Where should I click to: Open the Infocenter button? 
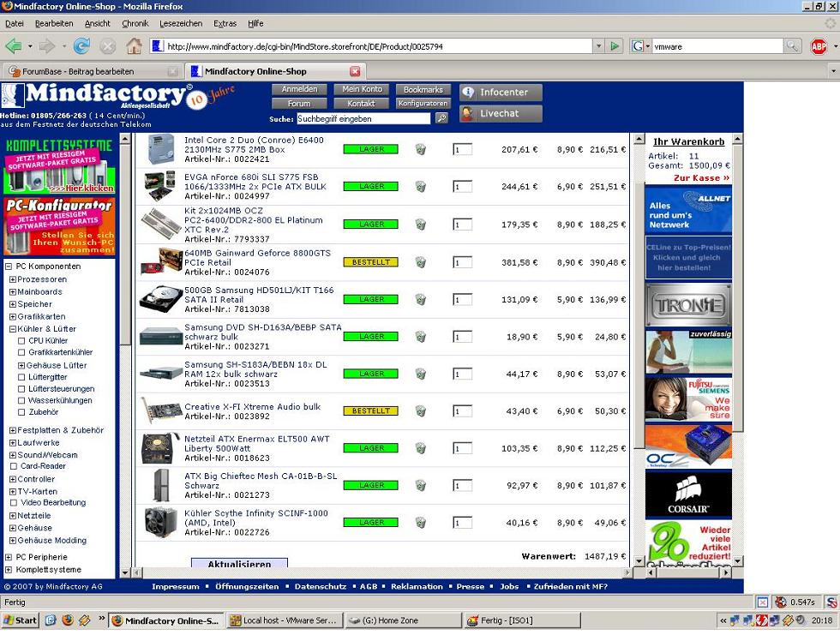(501, 92)
